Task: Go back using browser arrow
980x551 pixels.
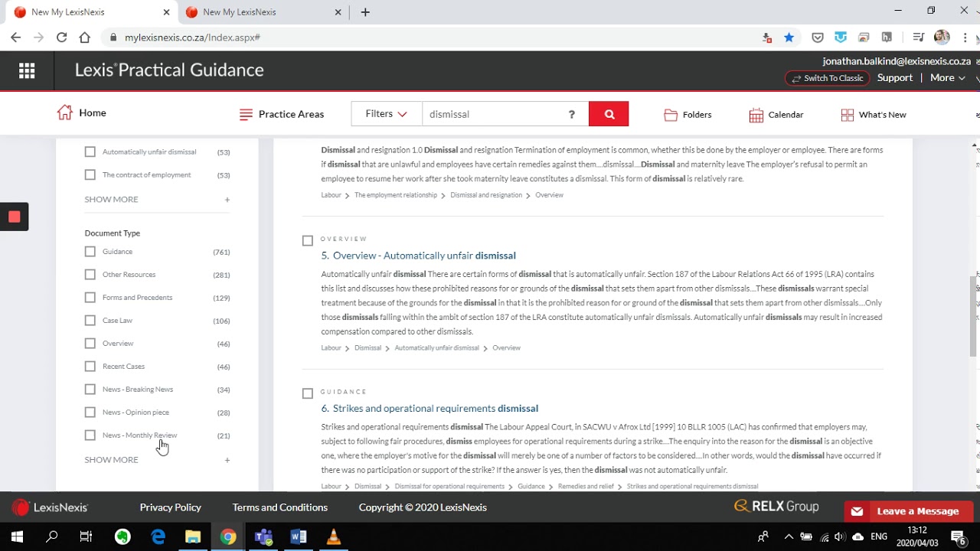Action: [x=15, y=37]
